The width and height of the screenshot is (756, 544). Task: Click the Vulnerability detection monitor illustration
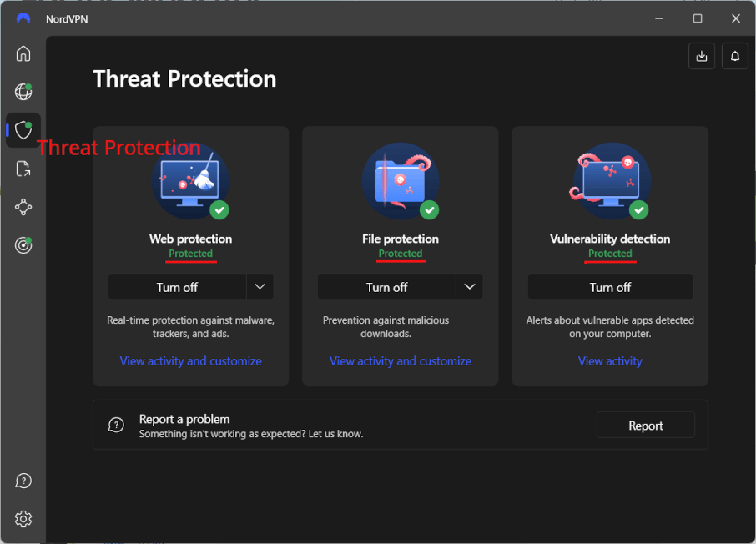pos(610,181)
